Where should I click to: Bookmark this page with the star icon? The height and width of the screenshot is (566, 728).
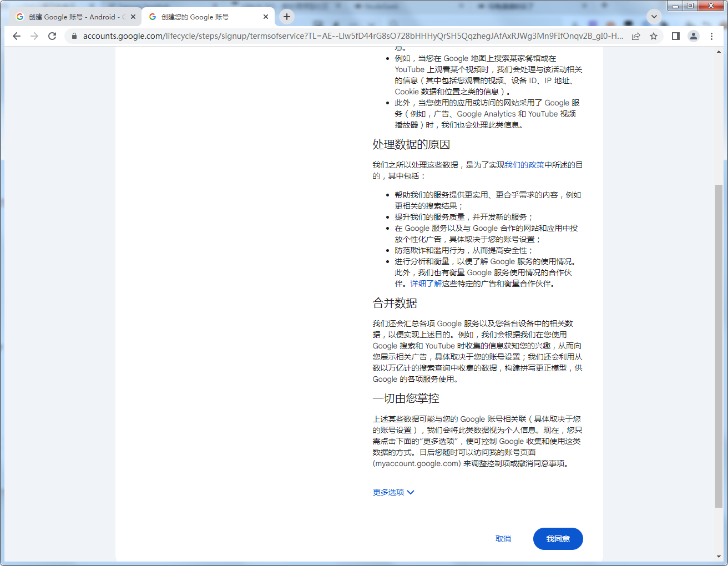point(654,36)
